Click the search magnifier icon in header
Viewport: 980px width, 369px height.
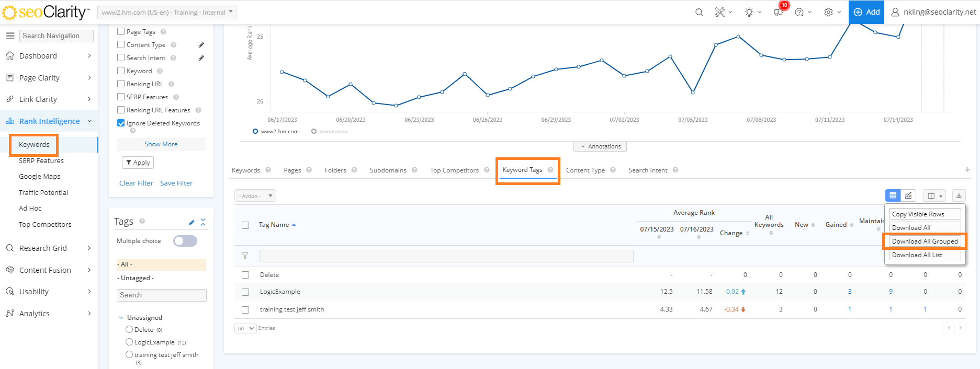pos(699,12)
